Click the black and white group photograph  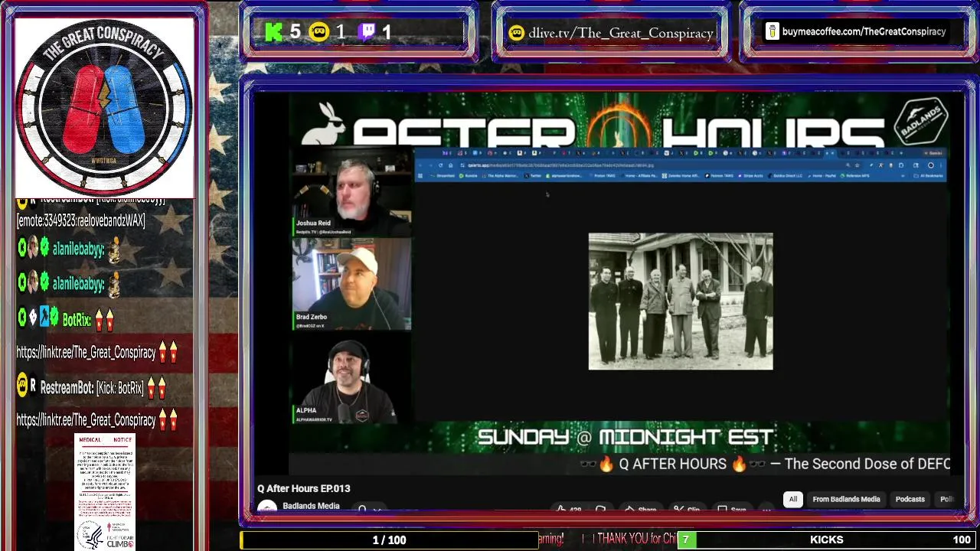[681, 302]
